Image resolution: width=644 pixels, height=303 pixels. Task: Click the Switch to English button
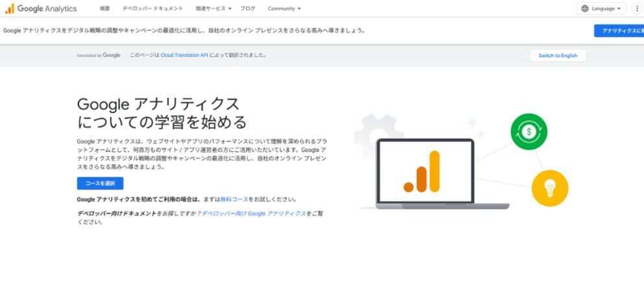(558, 55)
